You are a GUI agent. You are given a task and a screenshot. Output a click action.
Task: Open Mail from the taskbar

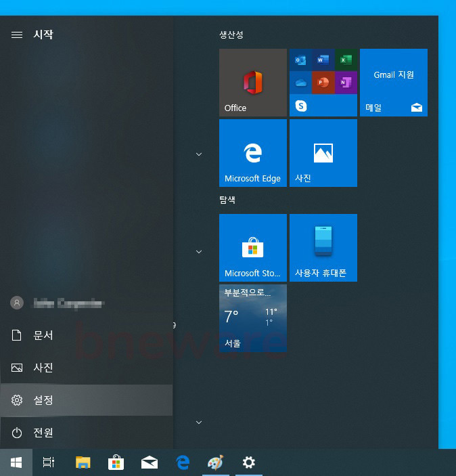click(150, 462)
